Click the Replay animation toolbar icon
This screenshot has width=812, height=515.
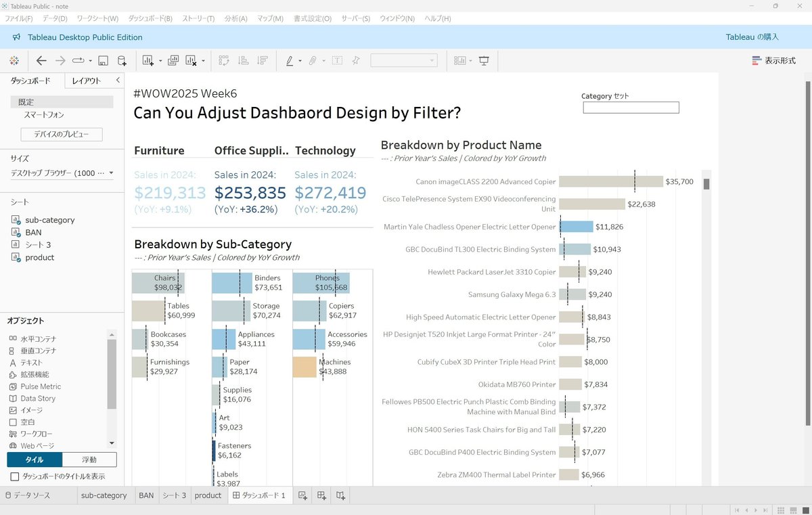pos(78,61)
